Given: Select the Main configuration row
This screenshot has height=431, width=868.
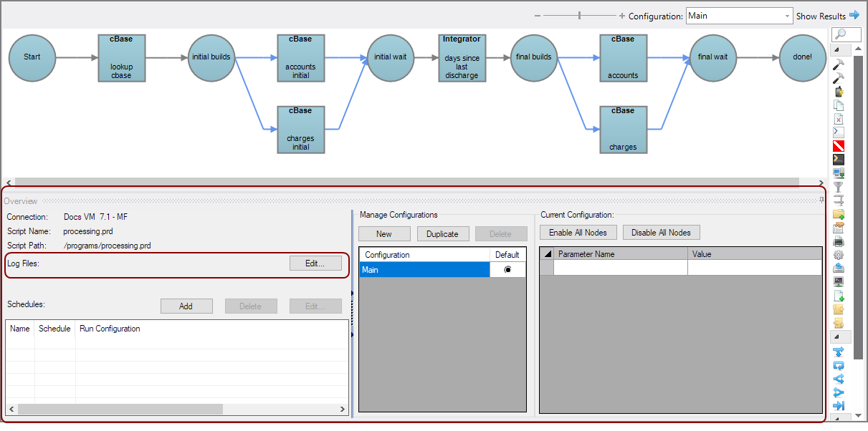Looking at the screenshot, I should click(x=424, y=270).
